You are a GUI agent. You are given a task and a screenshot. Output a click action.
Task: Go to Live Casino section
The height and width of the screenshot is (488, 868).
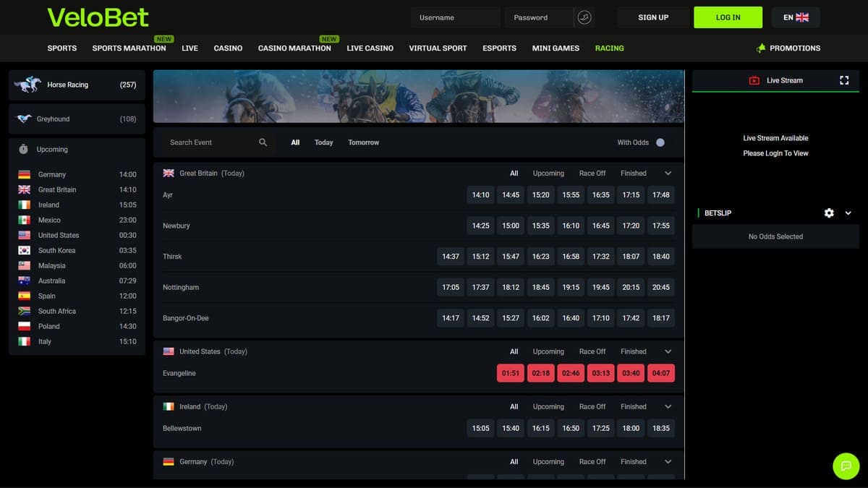pos(370,48)
